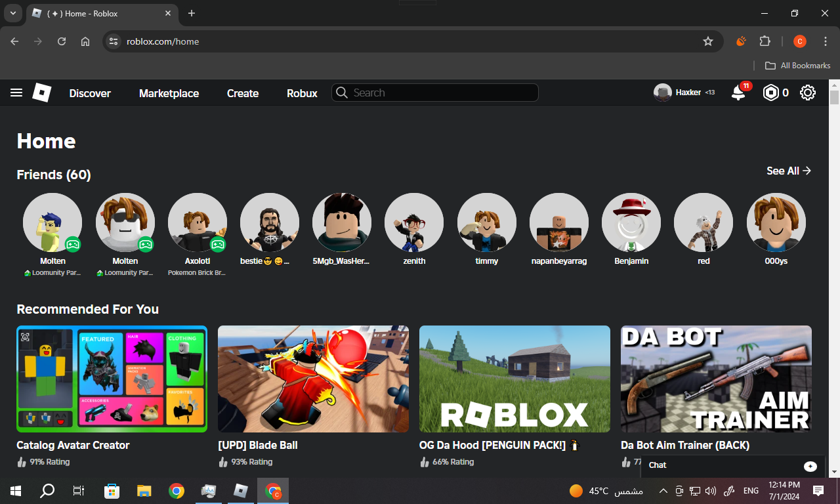Screen dimensions: 840x504
Task: Open the Robux balance icon
Action: pyautogui.click(x=770, y=93)
